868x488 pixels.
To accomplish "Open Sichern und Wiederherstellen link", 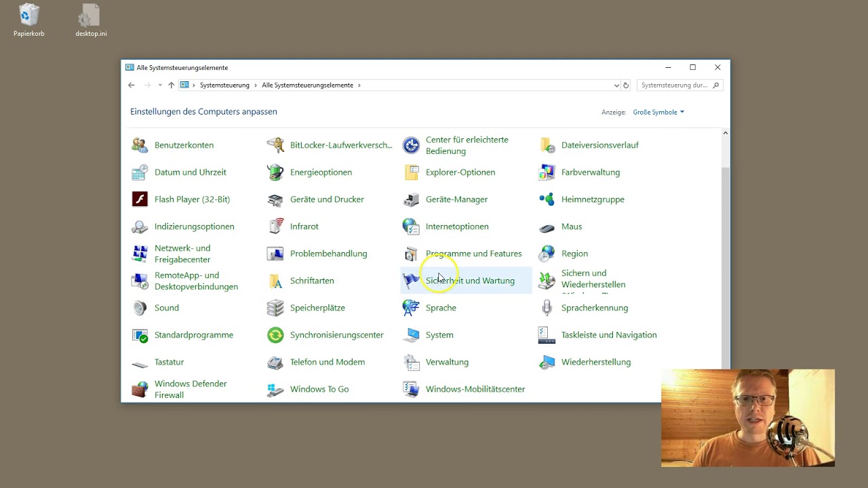I will coord(593,279).
